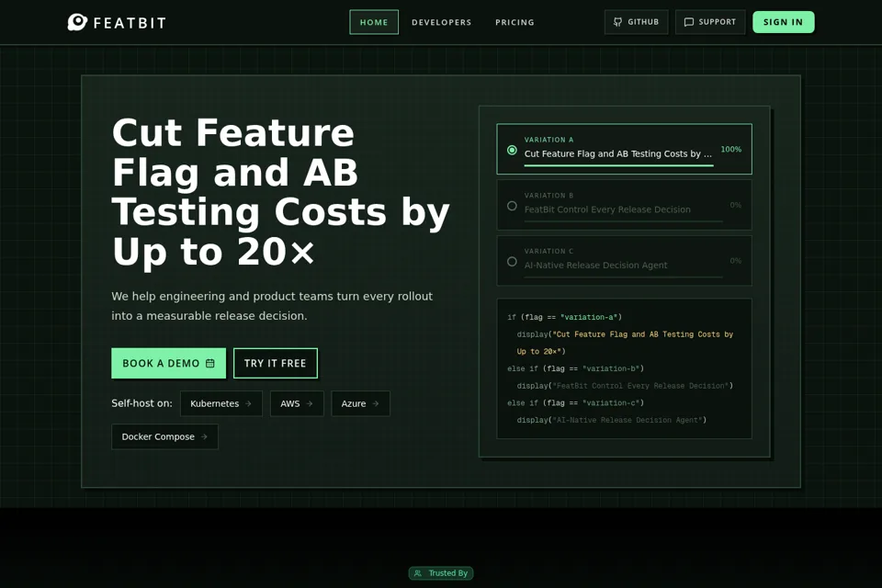Click the FeatBit logo icon
The image size is (882, 588).
coord(77,22)
